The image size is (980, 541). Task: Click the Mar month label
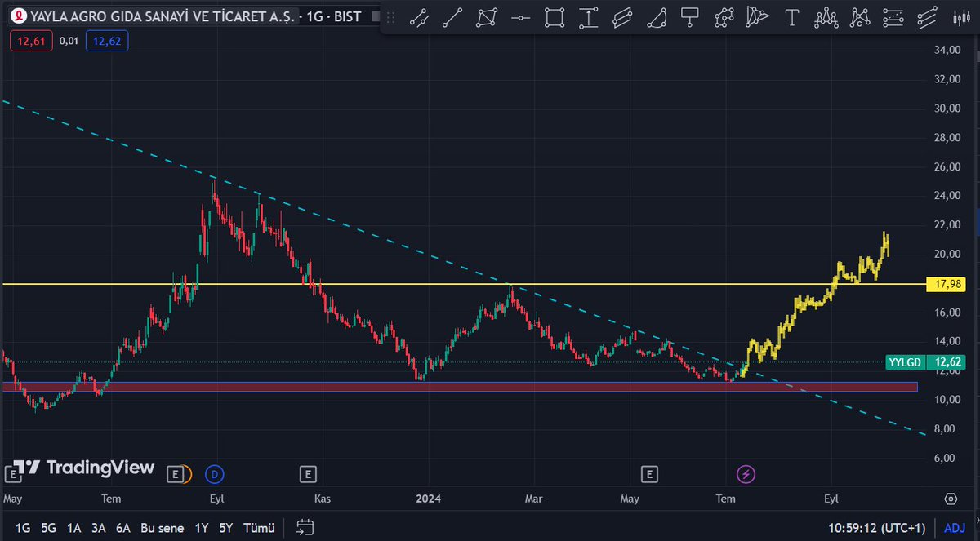point(533,499)
